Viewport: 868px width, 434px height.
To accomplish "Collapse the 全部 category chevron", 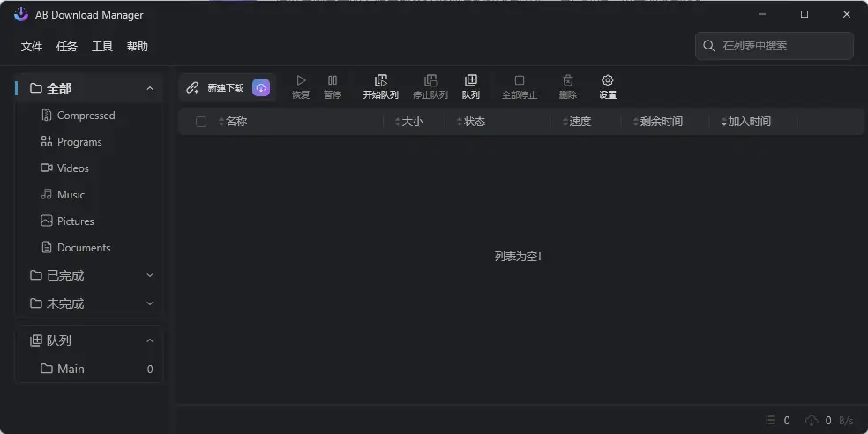I will pos(150,88).
